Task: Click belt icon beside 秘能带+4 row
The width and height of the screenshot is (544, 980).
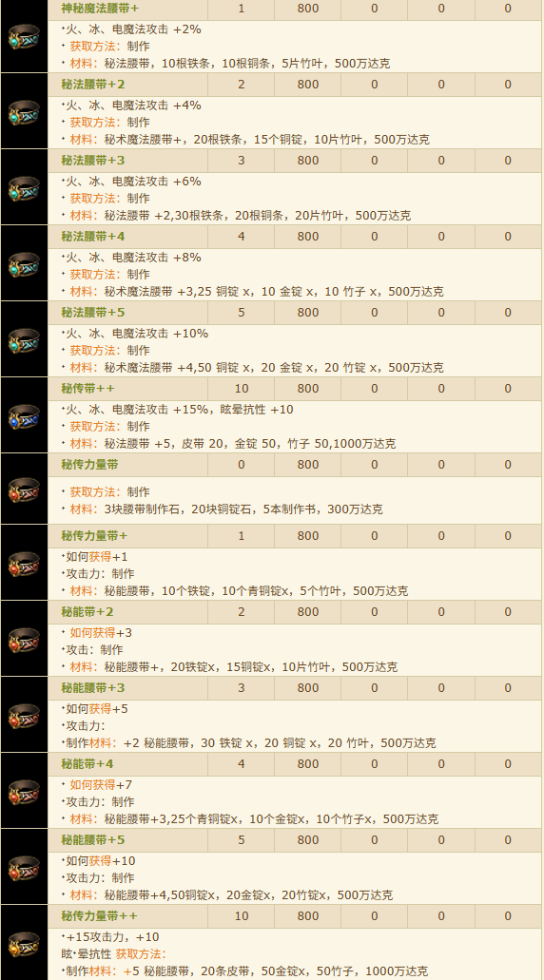Action: pyautogui.click(x=24, y=793)
